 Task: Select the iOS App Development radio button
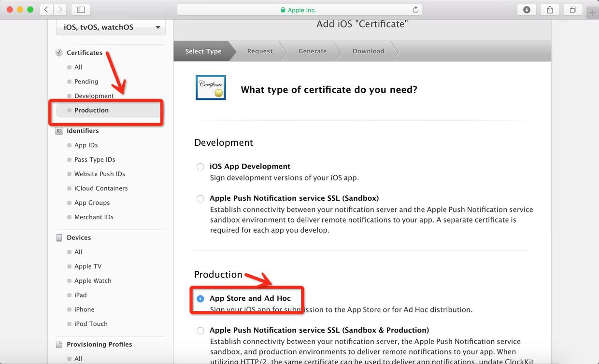(x=200, y=167)
